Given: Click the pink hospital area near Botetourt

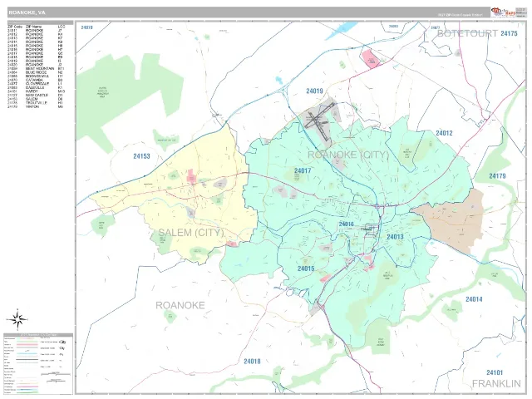Looking at the screenshot, I should click(371, 59).
